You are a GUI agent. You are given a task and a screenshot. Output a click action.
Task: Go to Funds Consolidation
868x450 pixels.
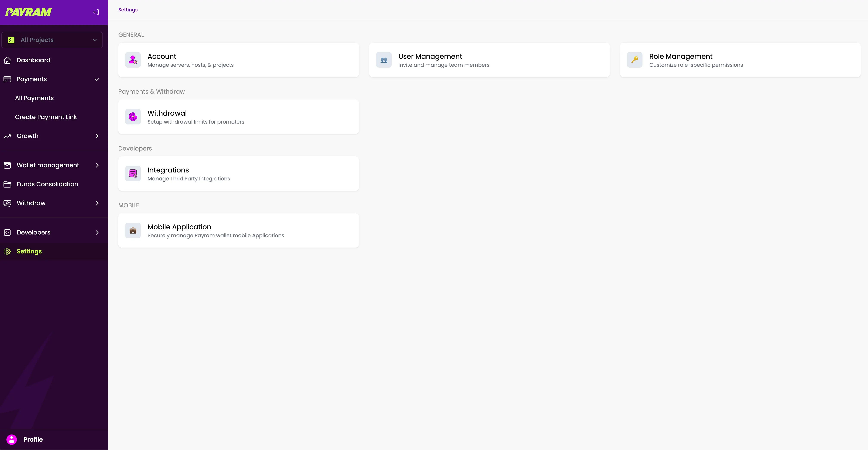point(47,184)
